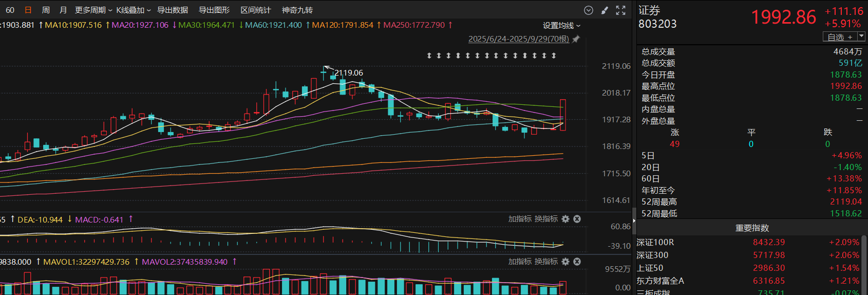Click the 总成交额 591亿 row

pyautogui.click(x=752, y=63)
